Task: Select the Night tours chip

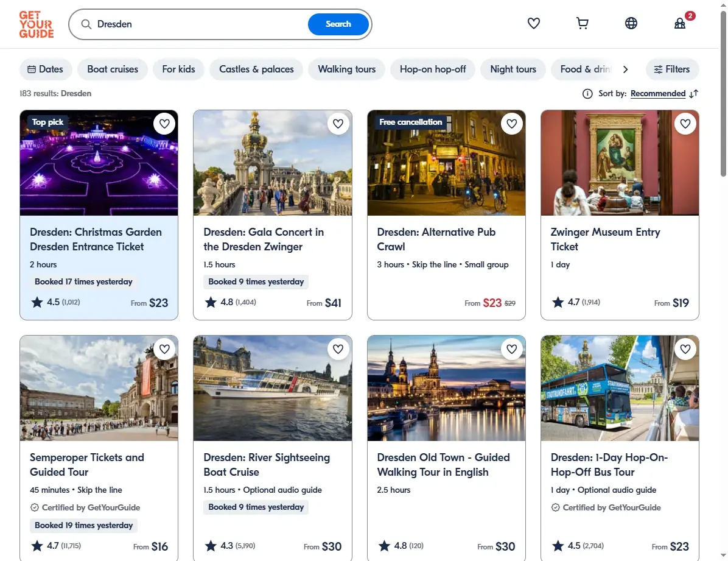Action: (x=513, y=69)
